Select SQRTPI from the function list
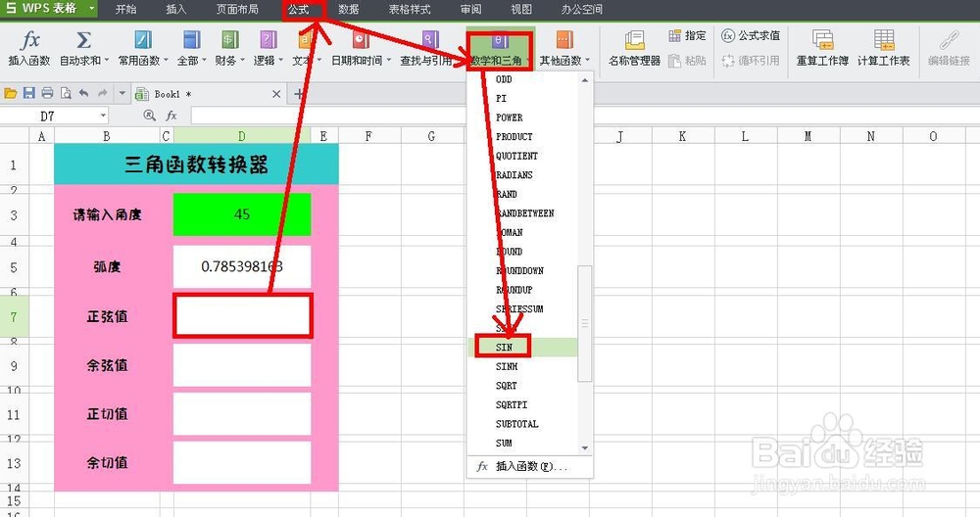Viewport: 980px width, 517px height. coord(512,404)
